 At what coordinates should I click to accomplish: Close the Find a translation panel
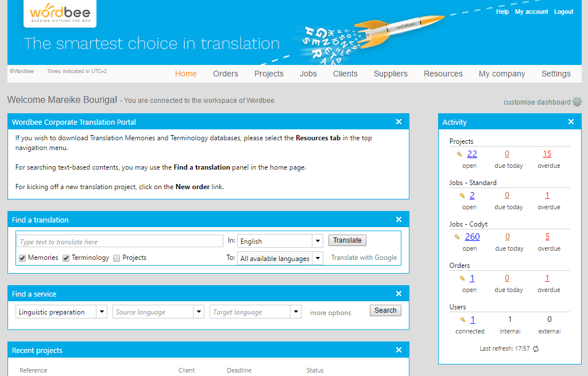click(399, 220)
